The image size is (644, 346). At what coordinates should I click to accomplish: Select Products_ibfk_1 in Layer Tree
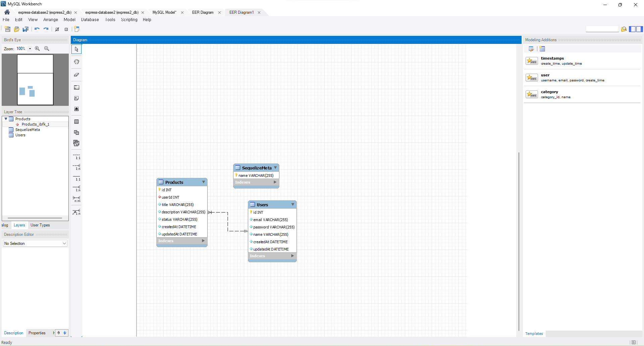35,124
